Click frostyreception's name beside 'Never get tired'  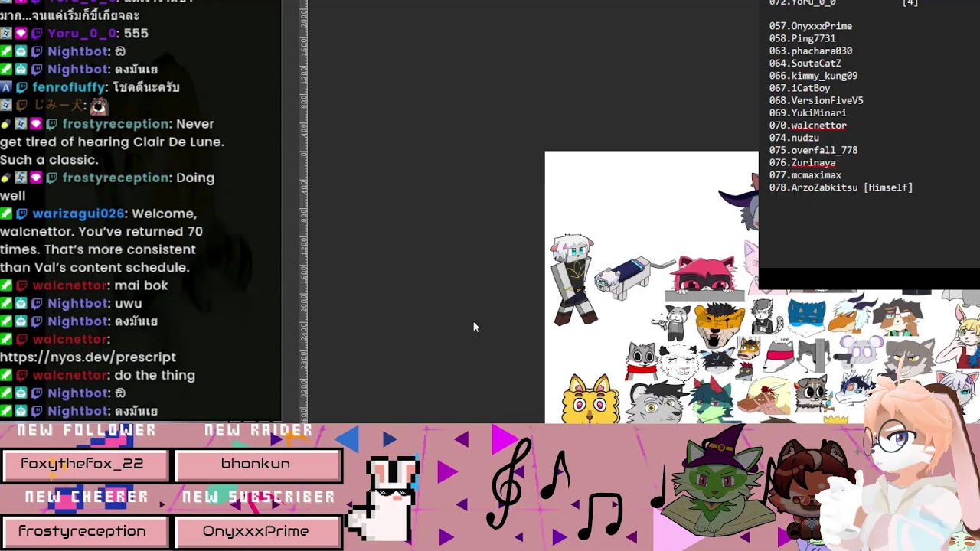coord(115,123)
